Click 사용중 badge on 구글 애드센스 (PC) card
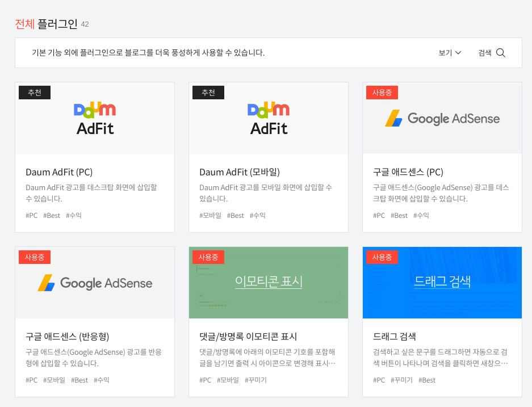Screen dimensions: 532x407 coord(382,93)
